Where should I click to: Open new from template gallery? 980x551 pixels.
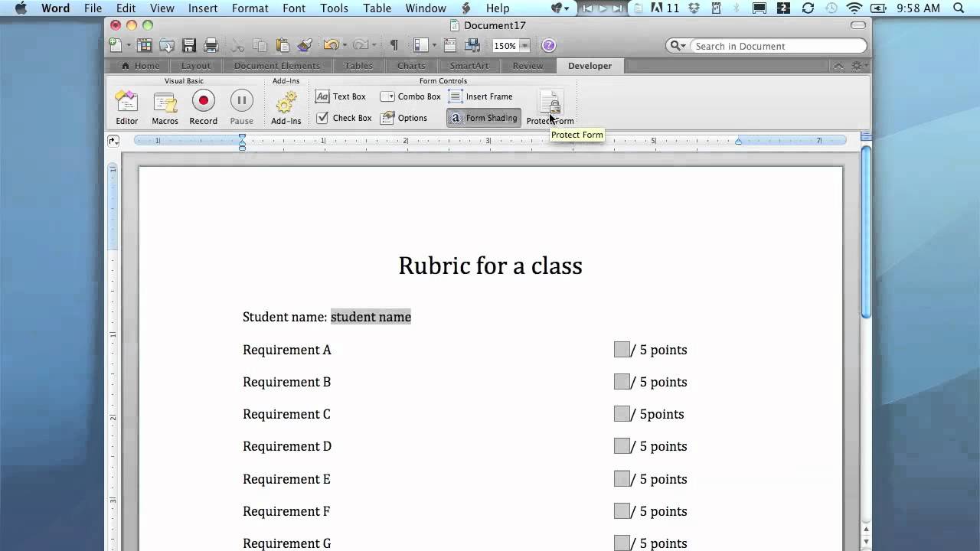click(x=143, y=45)
